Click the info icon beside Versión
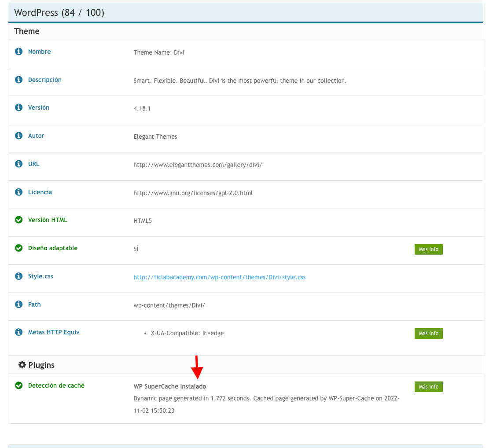493x448 pixels. [19, 107]
